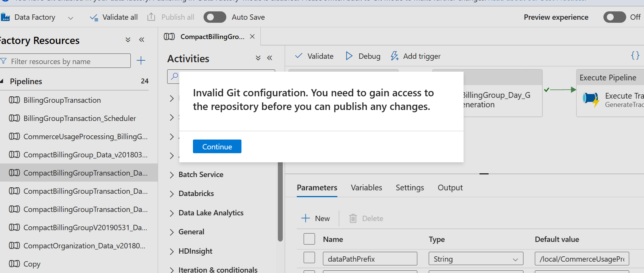
Task: Open the CompactBillingGroup_Data_v201803... pipeline
Action: coord(86,155)
